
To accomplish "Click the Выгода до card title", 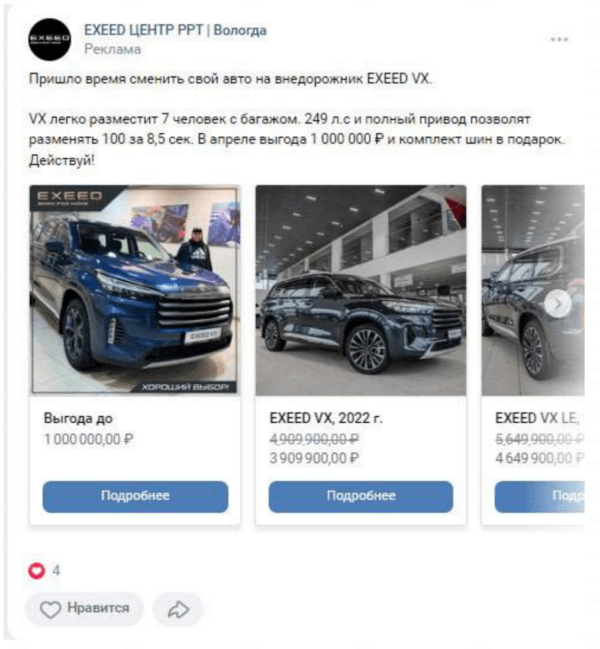I will (x=78, y=418).
